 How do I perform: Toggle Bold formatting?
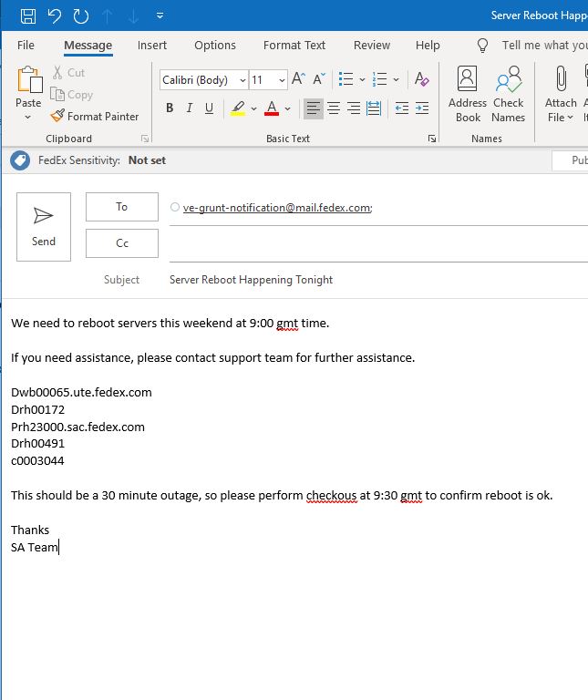(x=170, y=108)
